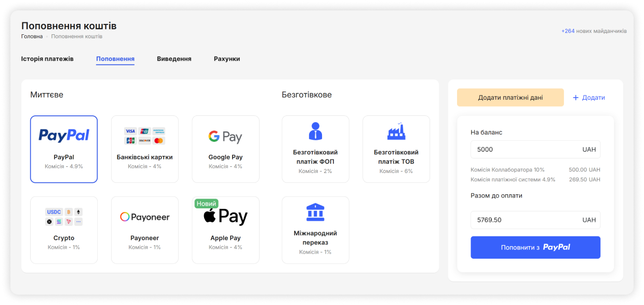Click the PayPal Комісія - 4.9% text

click(64, 166)
